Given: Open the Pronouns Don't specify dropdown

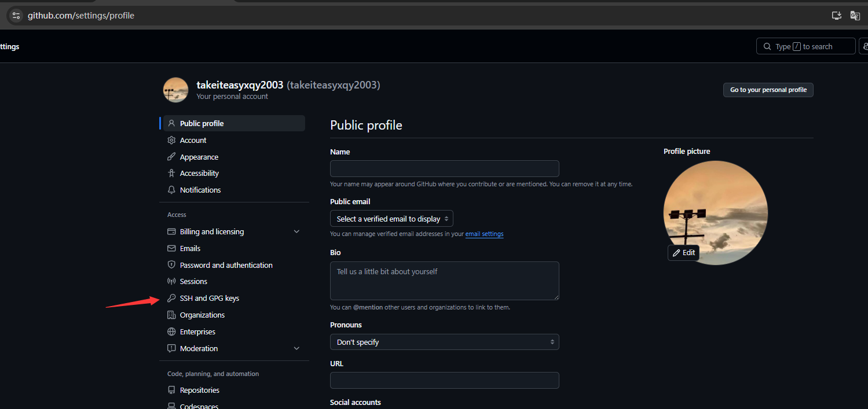Looking at the screenshot, I should [445, 342].
